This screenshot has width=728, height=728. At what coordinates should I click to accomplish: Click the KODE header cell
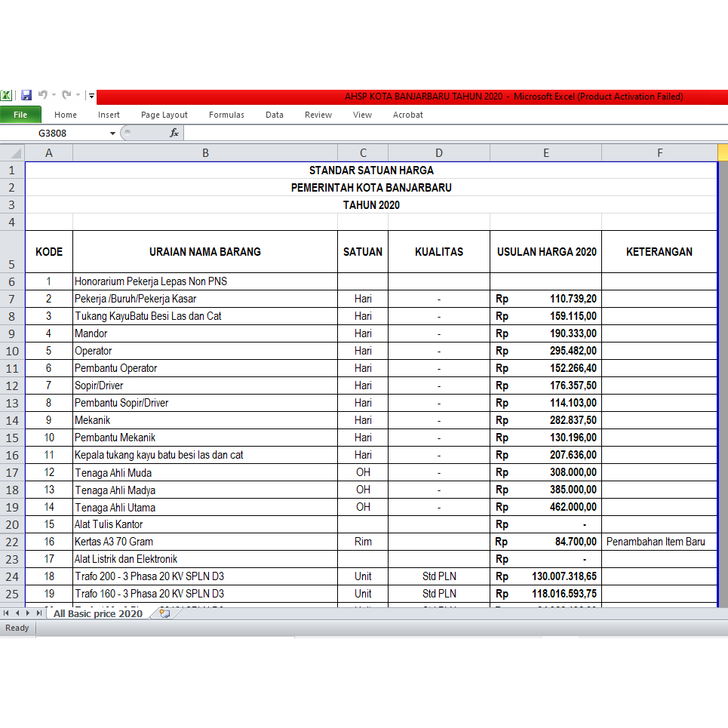49,252
